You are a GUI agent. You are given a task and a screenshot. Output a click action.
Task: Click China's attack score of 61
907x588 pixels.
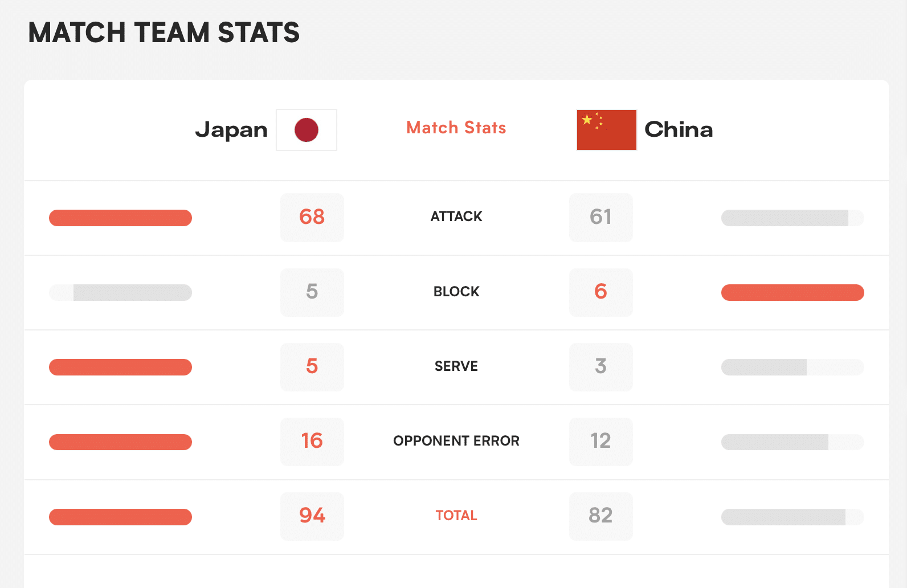[x=600, y=217]
